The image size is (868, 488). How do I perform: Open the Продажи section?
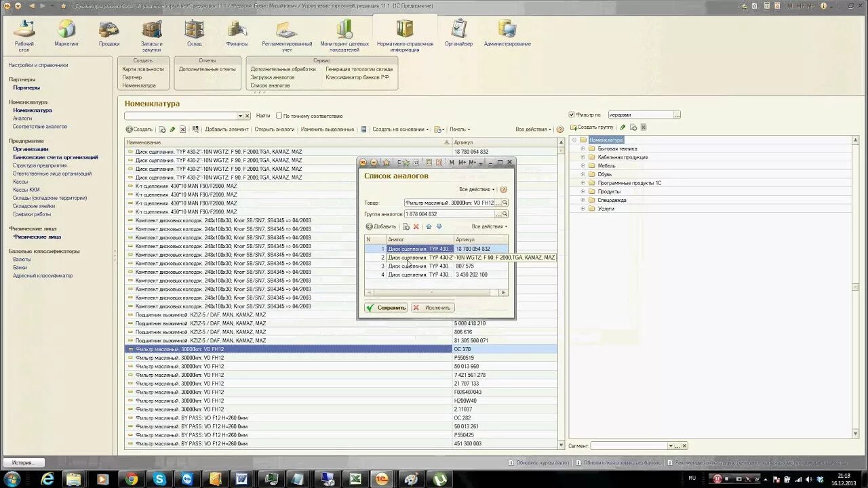pos(109,33)
